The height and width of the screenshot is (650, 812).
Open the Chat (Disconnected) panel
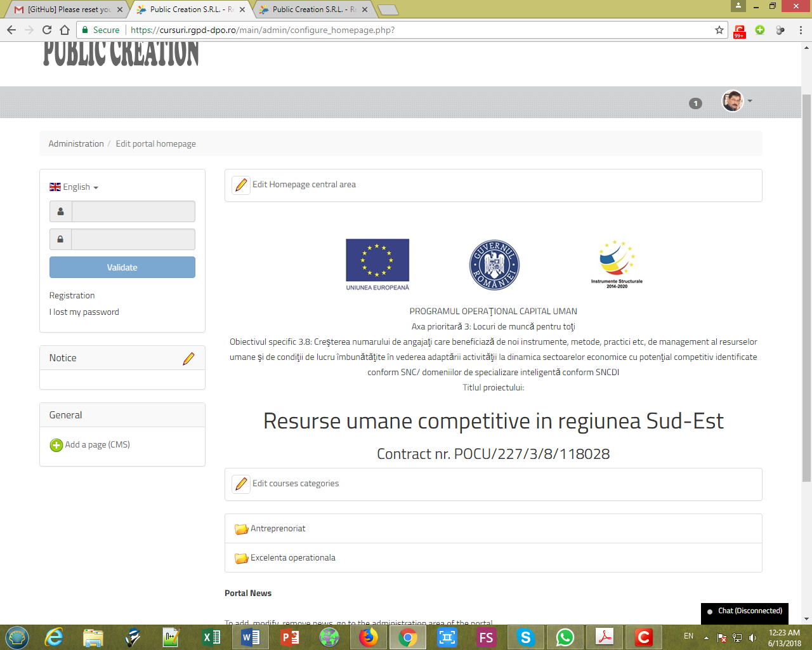[743, 611]
